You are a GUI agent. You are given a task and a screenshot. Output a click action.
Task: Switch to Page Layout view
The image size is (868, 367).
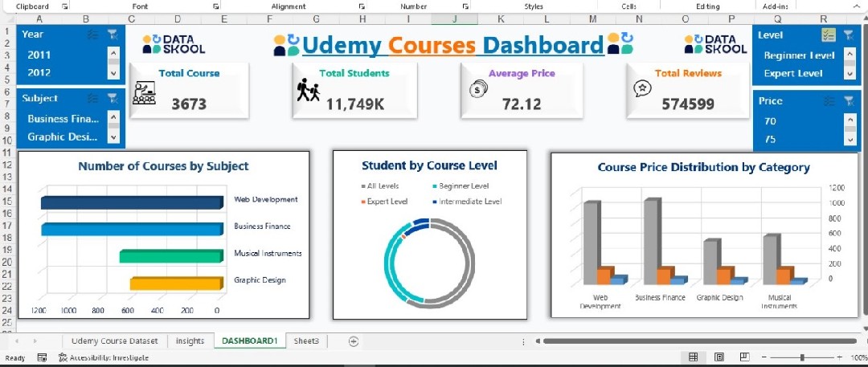pos(719,357)
